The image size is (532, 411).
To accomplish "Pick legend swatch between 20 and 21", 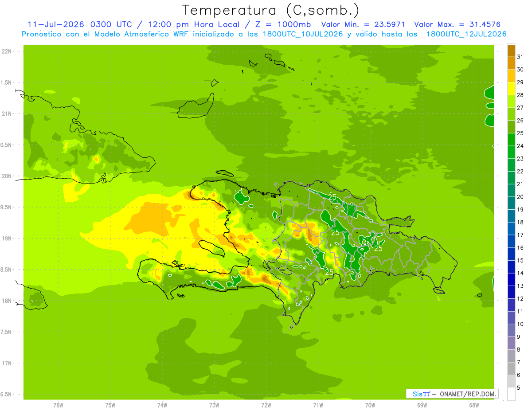I will (x=511, y=190).
